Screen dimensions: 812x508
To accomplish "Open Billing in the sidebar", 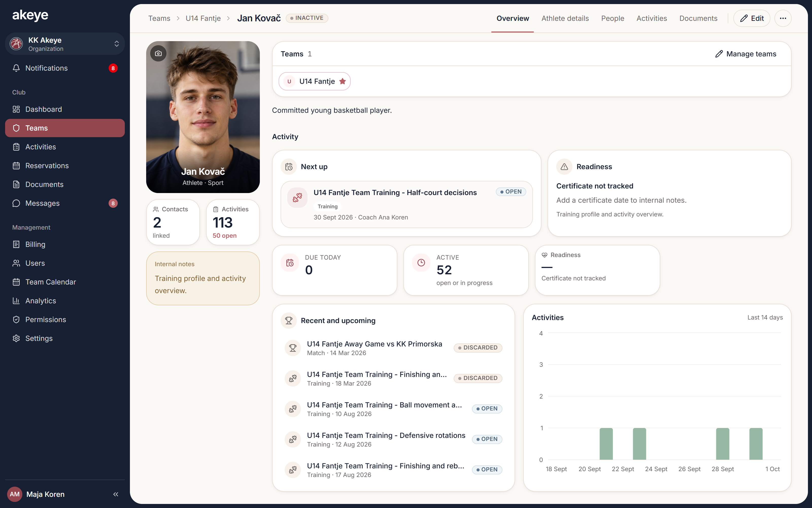I will click(x=65, y=244).
